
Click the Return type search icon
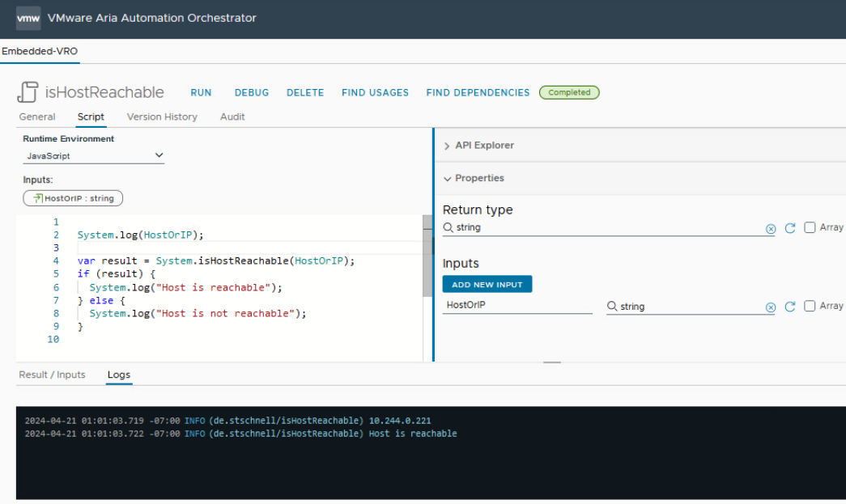[448, 227]
